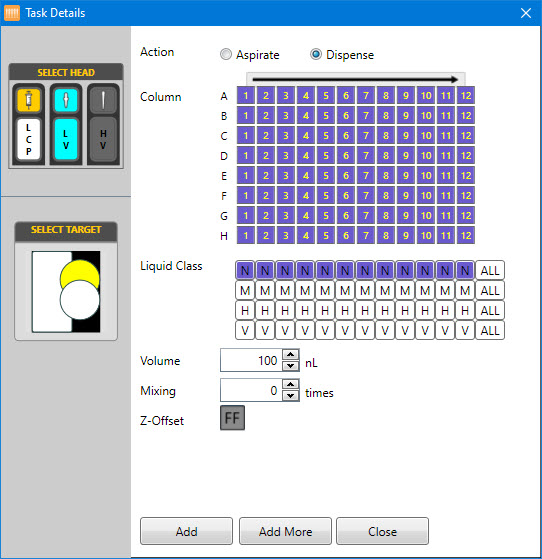Click the Add More button
This screenshot has height=559, width=542.
point(285,531)
